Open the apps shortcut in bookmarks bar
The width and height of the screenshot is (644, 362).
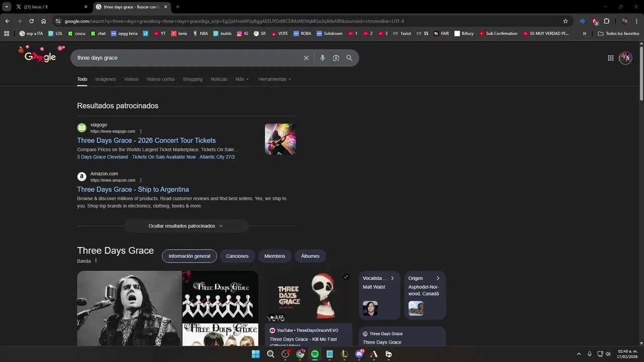(7, 34)
